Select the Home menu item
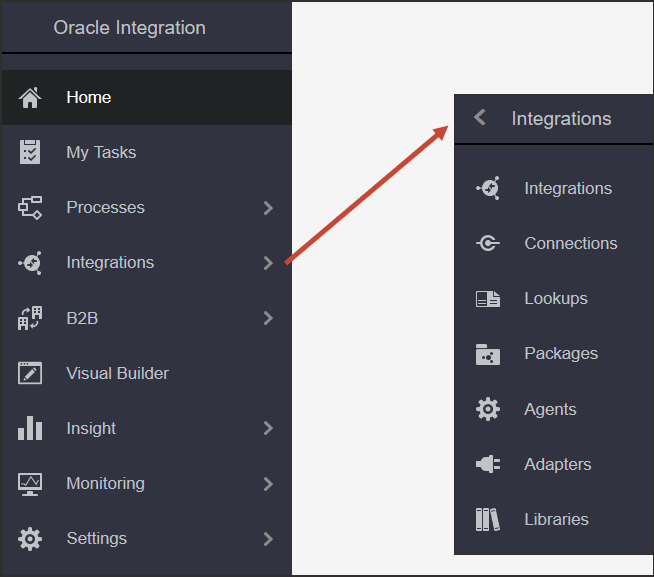The width and height of the screenshot is (654, 577). [147, 98]
